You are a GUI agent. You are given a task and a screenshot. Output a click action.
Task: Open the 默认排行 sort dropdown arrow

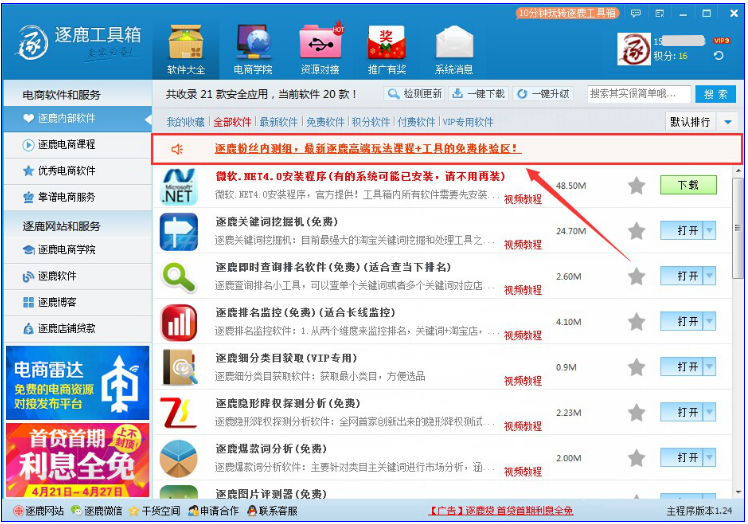point(728,122)
